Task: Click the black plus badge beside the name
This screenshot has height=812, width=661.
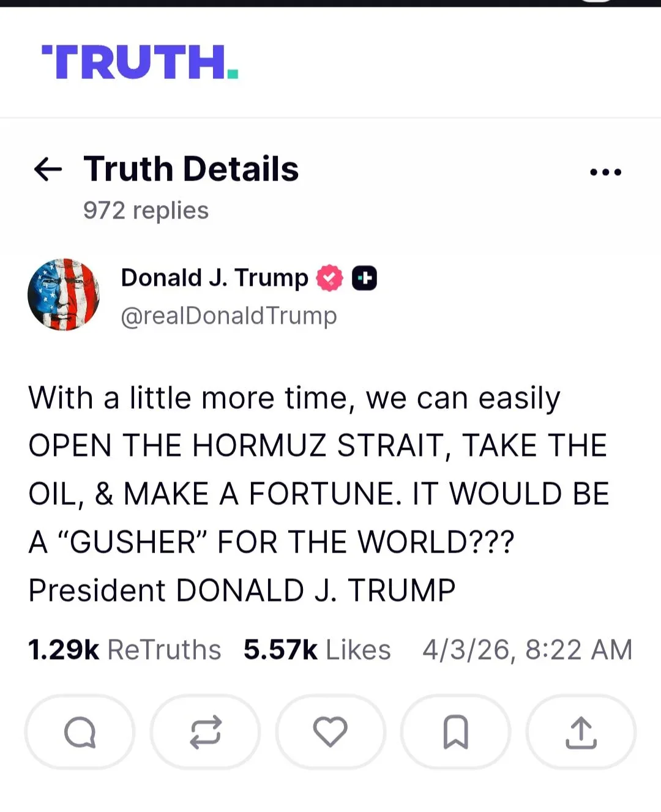Action: point(364,278)
